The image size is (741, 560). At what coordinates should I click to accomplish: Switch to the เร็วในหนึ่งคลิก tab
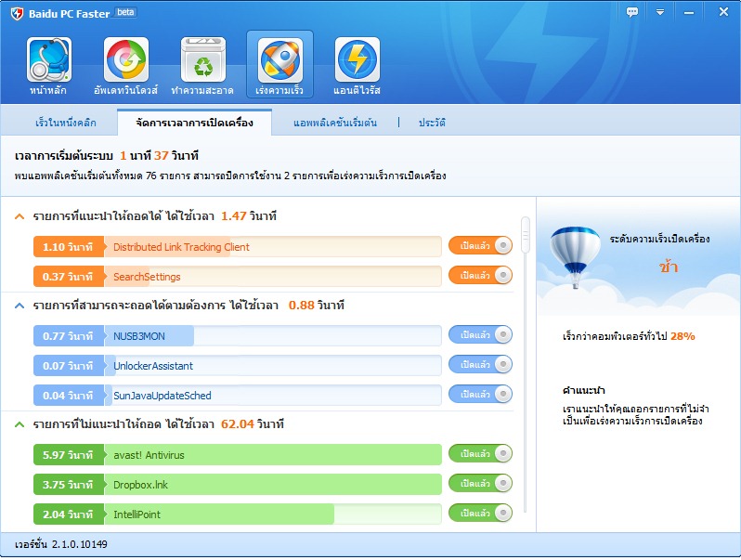point(66,123)
